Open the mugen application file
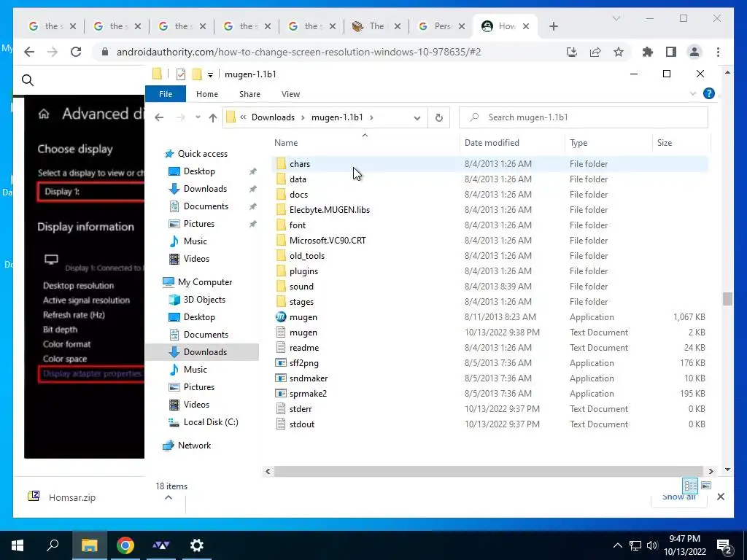This screenshot has height=560, width=747. pyautogui.click(x=303, y=317)
